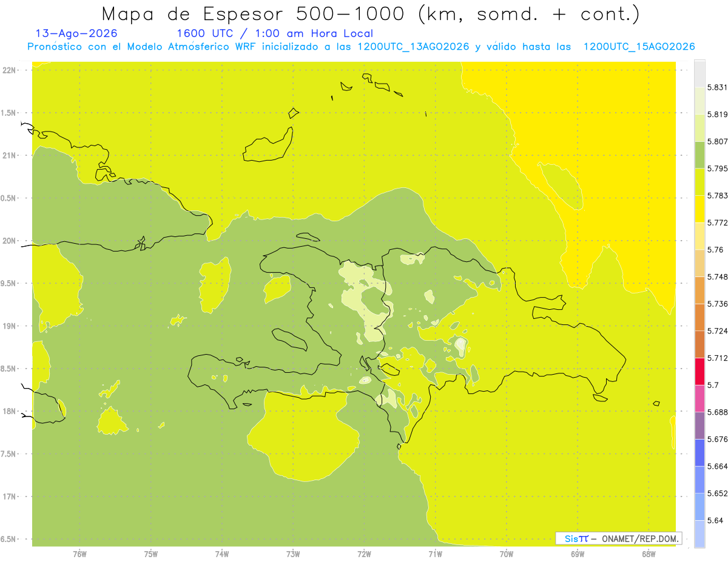Image resolution: width=728 pixels, height=562 pixels.
Task: Pick the pink swatch between 5.688 and 5.7
Action: 699,398
